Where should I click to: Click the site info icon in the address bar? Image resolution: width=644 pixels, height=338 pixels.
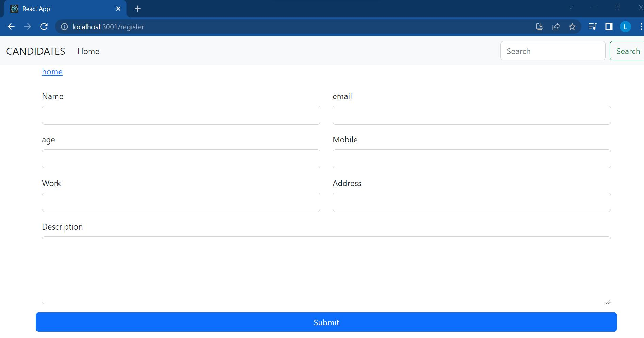(64, 27)
